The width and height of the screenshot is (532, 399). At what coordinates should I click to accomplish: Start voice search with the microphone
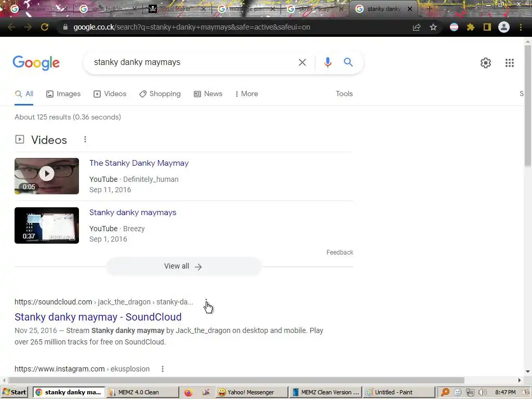(327, 62)
